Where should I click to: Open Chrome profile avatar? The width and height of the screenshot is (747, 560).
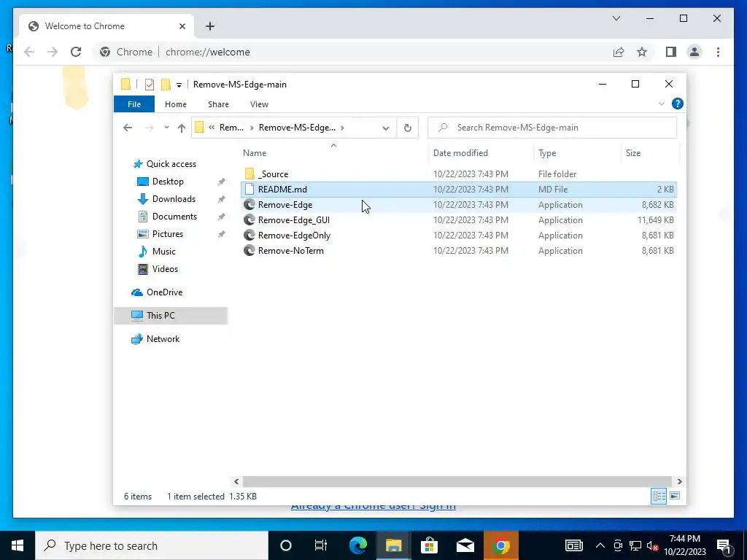pos(694,52)
